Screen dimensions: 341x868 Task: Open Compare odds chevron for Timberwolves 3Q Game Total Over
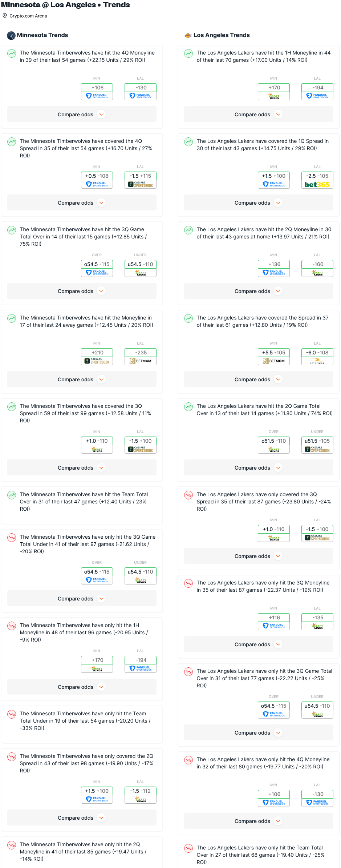click(102, 291)
